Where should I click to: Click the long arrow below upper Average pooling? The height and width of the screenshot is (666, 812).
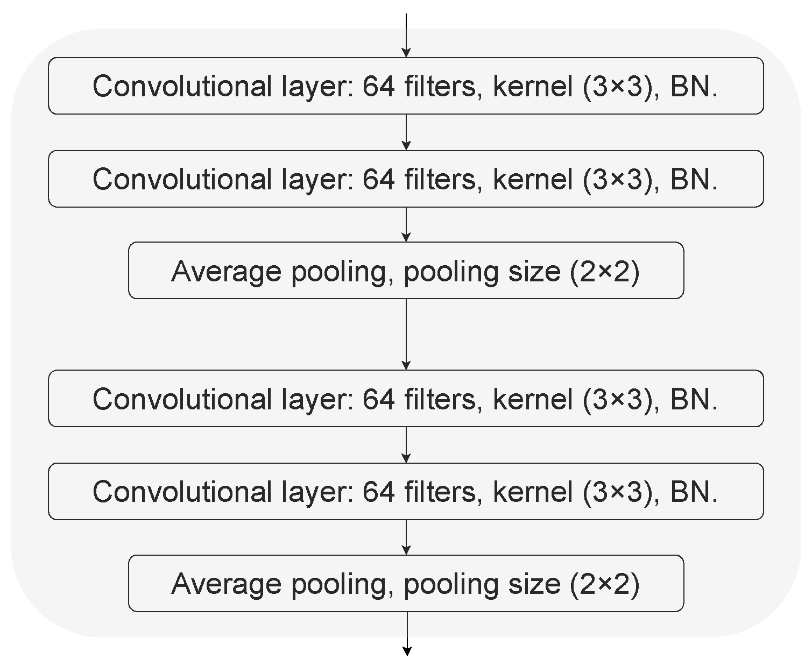[x=406, y=332]
